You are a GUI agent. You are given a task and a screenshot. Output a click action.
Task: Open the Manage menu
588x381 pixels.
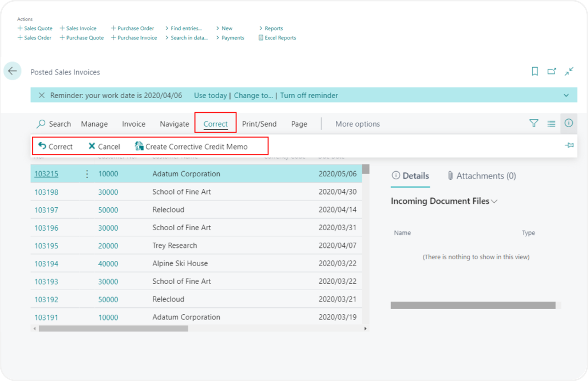point(94,124)
